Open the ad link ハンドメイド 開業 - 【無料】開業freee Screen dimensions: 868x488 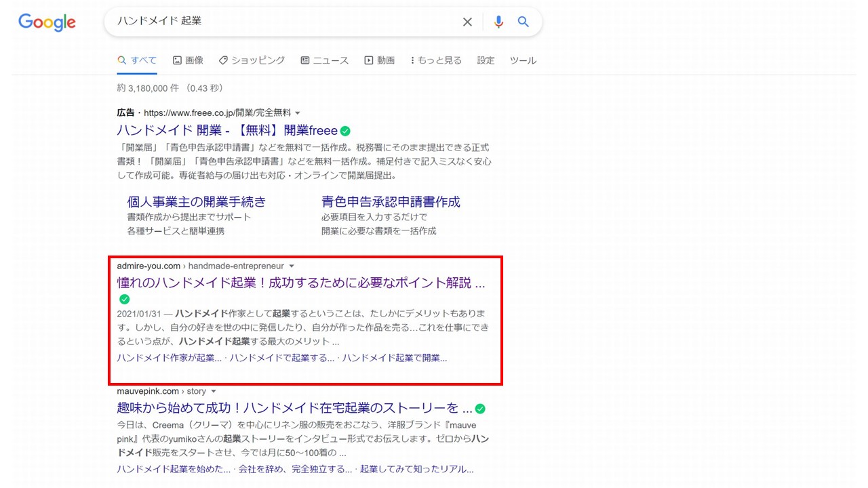tap(227, 130)
